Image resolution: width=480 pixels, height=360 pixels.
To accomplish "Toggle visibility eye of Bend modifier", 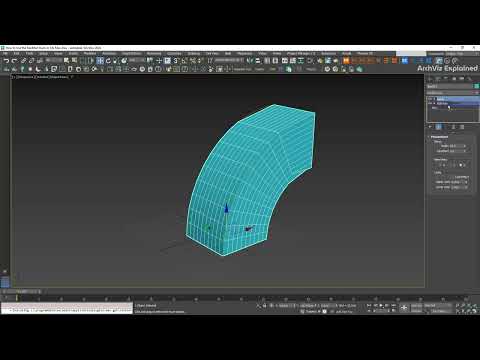I will tap(430, 99).
